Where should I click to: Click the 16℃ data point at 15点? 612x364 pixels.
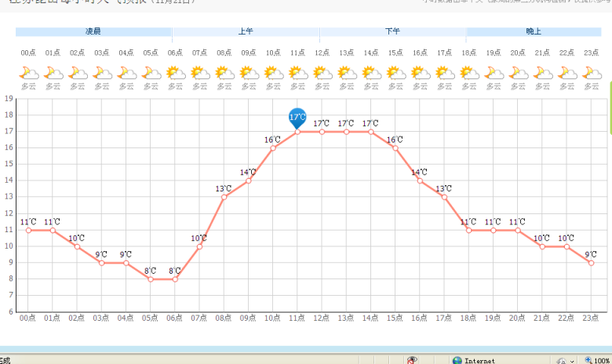395,147
